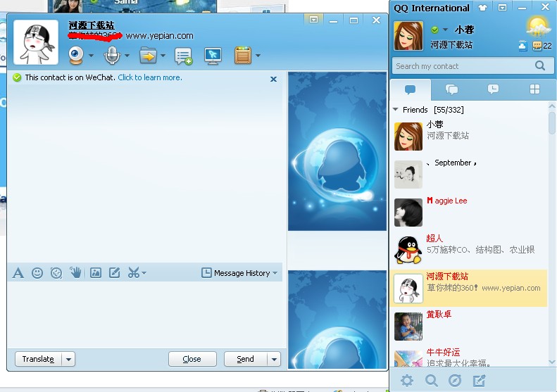This screenshot has height=392, width=557.
Task: Switch to the Recent conversations tab
Action: coord(493,89)
